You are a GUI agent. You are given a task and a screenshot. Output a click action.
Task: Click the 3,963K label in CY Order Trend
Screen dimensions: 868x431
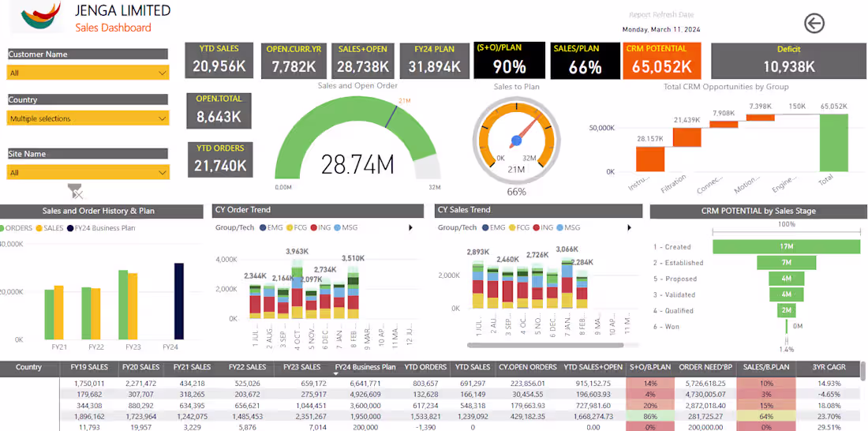click(299, 251)
